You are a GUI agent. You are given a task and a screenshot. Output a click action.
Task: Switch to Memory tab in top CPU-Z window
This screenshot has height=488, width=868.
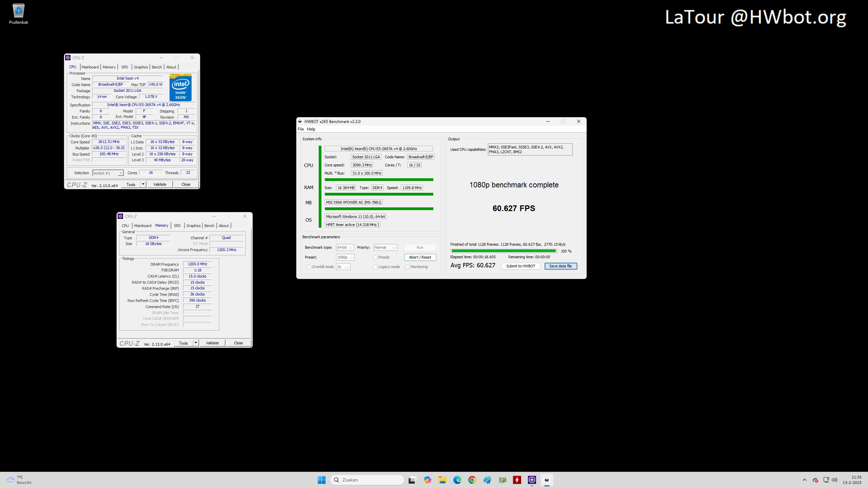tap(109, 67)
